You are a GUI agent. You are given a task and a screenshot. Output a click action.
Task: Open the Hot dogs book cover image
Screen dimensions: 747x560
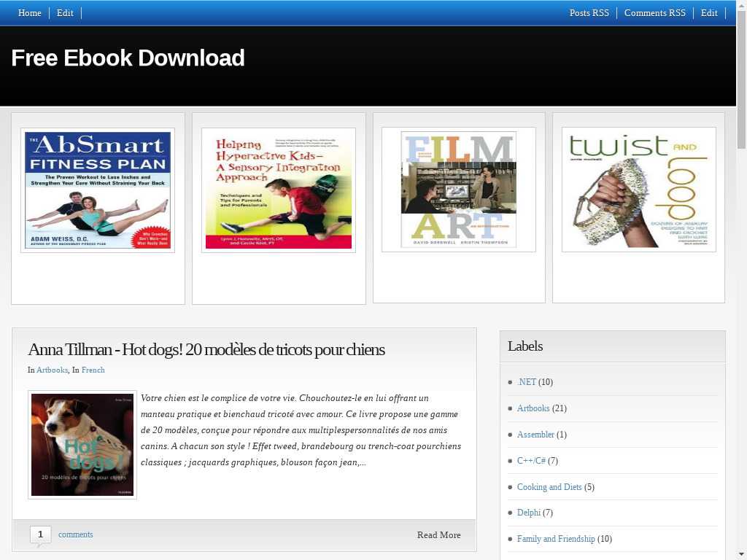[82, 445]
